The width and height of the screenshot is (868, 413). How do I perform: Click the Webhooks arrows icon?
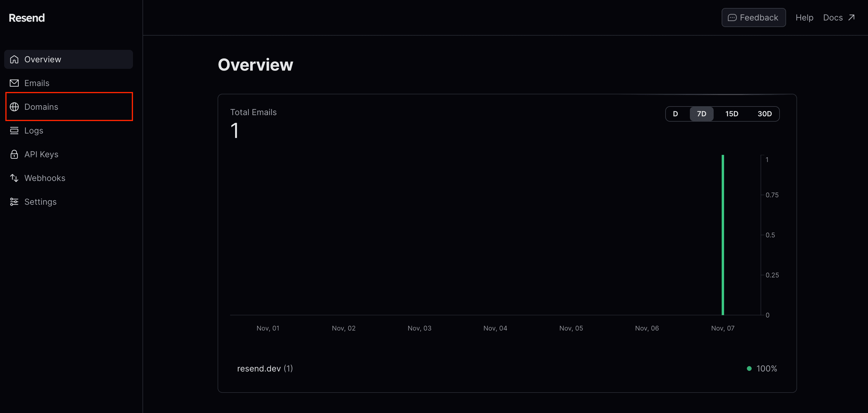pos(14,178)
